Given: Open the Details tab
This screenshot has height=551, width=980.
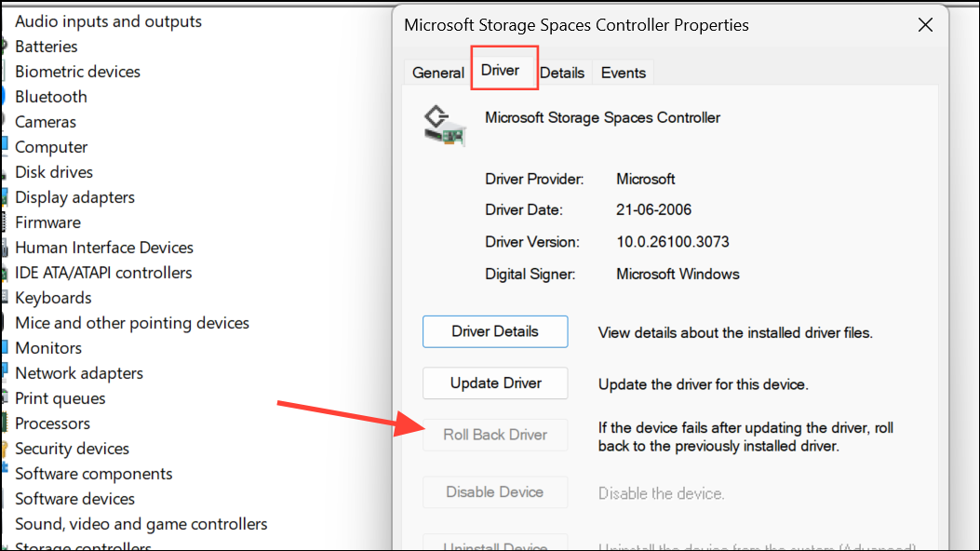Looking at the screenshot, I should pyautogui.click(x=562, y=73).
